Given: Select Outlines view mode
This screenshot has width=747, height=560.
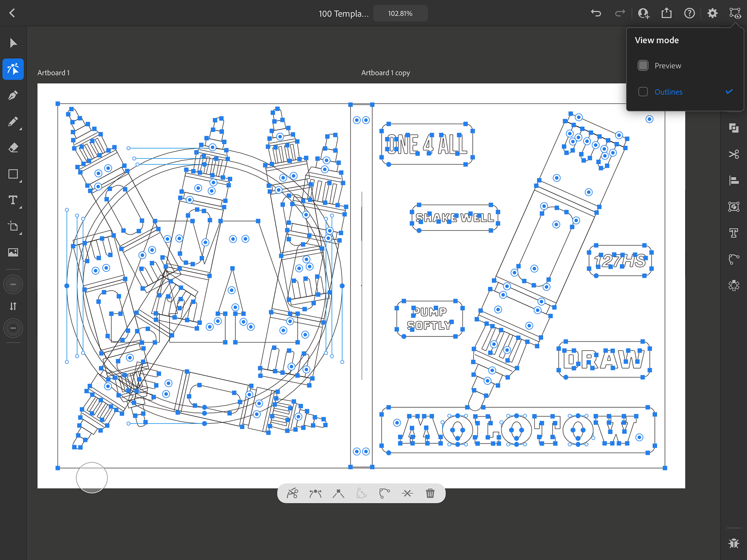Looking at the screenshot, I should (685, 92).
